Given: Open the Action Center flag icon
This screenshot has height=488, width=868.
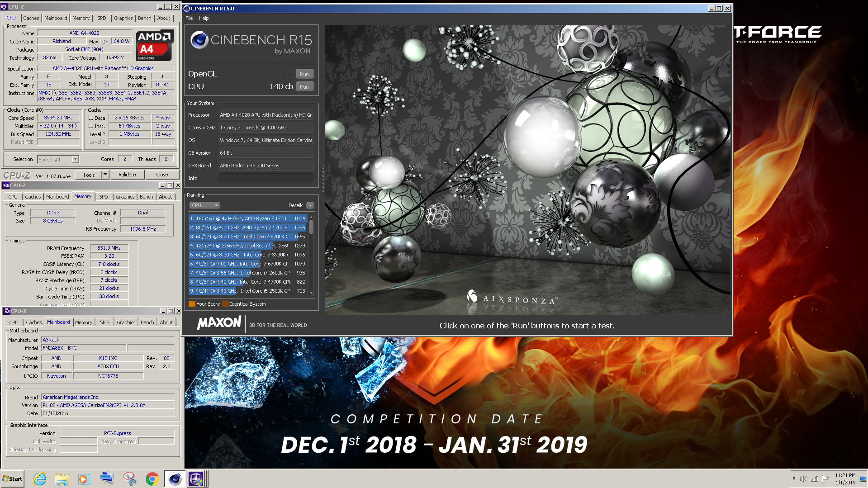Looking at the screenshot, I should [x=825, y=479].
